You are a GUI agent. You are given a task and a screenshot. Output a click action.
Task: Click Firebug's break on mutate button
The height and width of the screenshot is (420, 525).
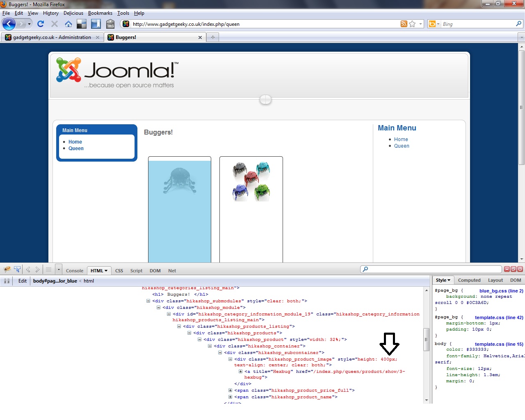[7, 281]
